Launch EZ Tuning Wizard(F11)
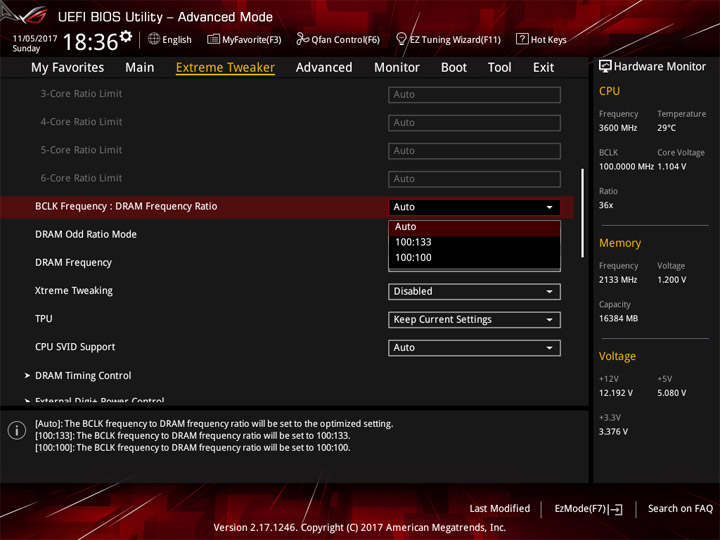720x540 pixels. click(x=449, y=39)
